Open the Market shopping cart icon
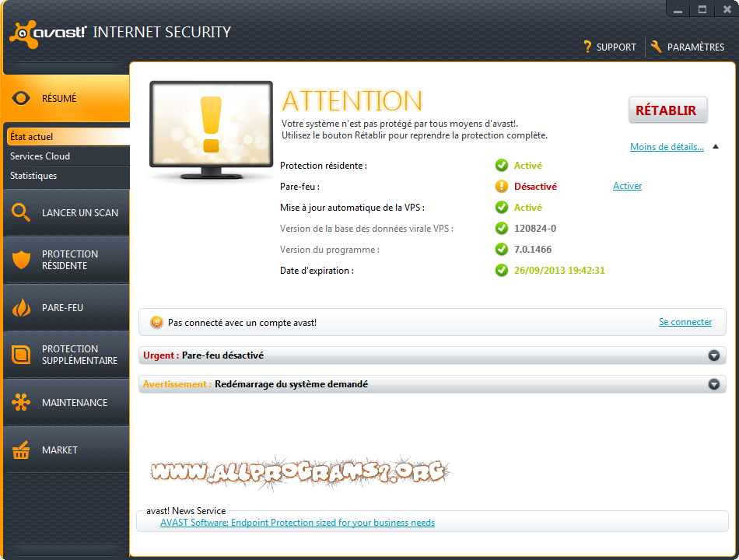This screenshot has height=560, width=739. (21, 450)
